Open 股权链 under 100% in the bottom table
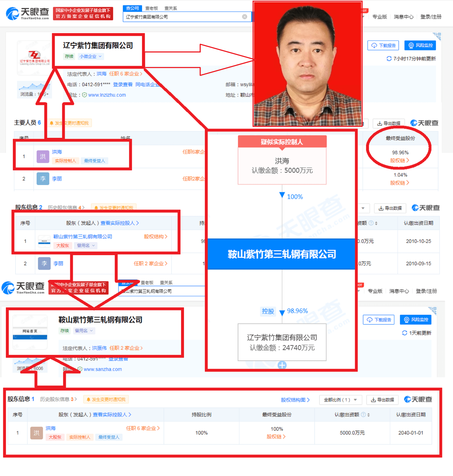 point(276,437)
